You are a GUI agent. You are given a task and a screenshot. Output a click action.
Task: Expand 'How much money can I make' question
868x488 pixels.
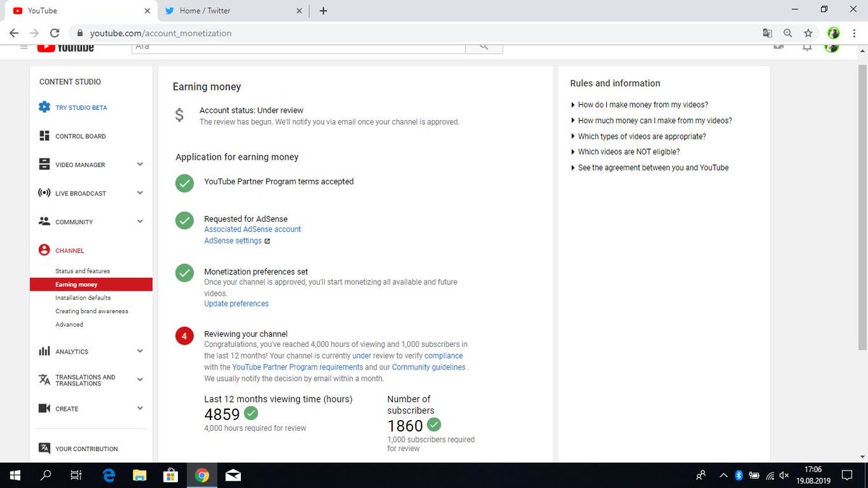pyautogui.click(x=652, y=121)
